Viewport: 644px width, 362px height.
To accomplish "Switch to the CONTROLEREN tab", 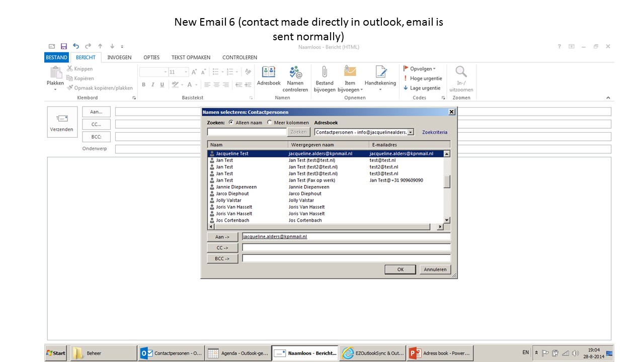I will 239,57.
